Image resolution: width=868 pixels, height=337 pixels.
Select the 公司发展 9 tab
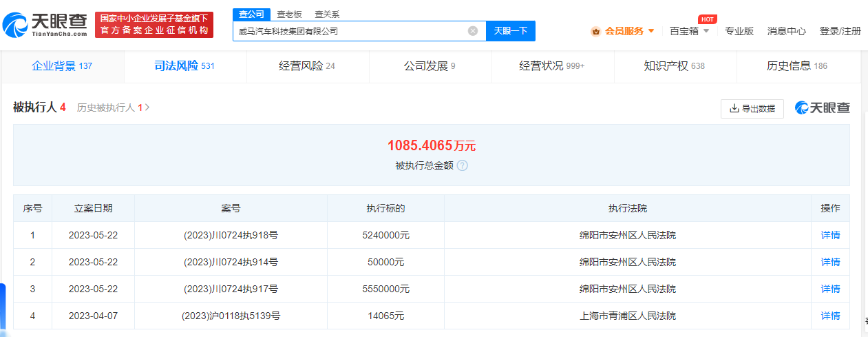[430, 66]
